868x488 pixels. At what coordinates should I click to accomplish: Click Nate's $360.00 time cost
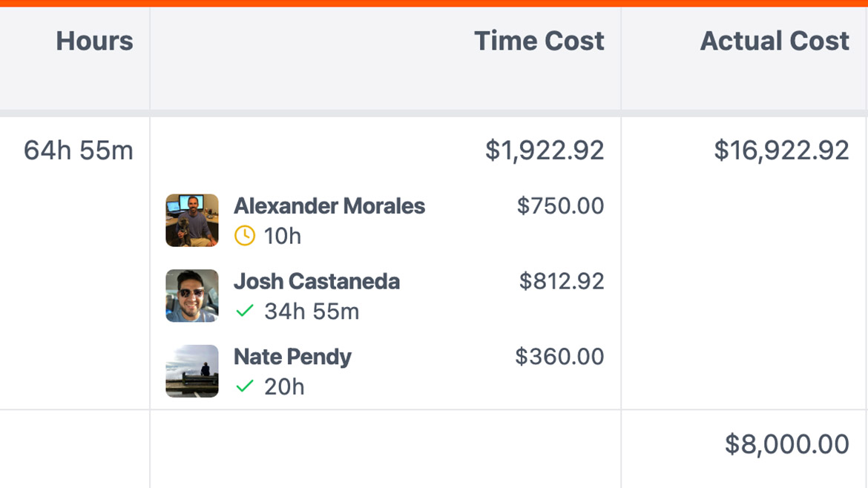(559, 357)
